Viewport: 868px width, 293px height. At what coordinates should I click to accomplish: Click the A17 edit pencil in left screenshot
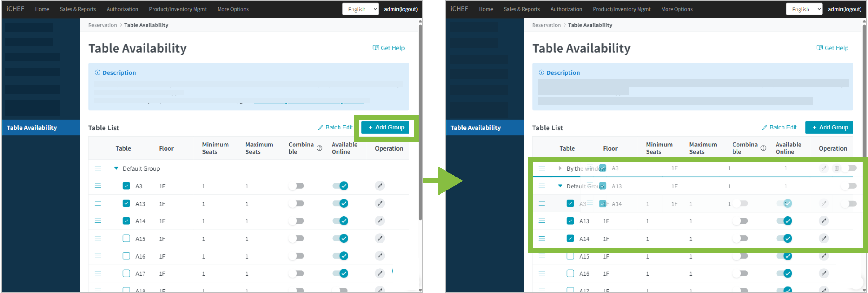coord(380,273)
